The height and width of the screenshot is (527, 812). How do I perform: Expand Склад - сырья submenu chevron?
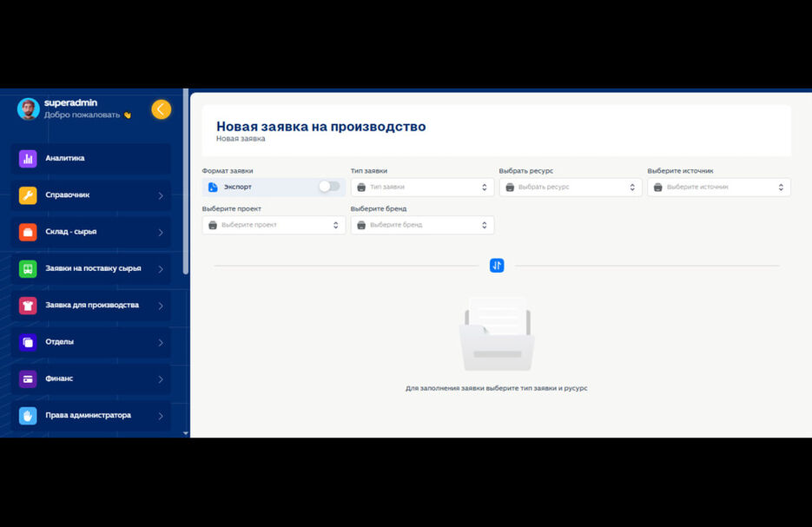pos(161,233)
